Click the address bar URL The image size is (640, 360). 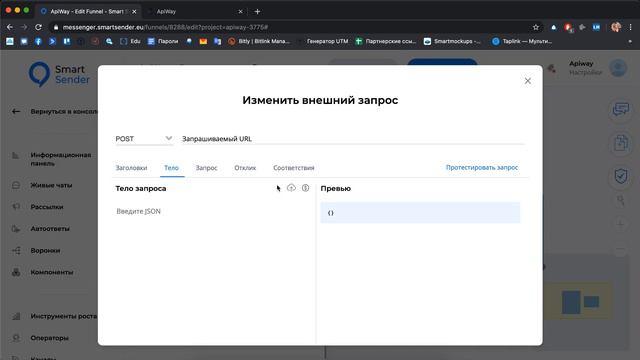(165, 27)
